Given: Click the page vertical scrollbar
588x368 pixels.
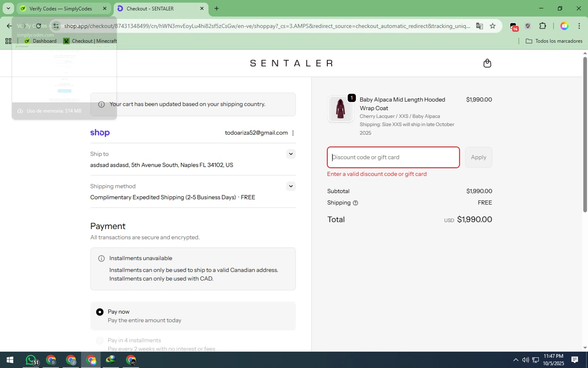Looking at the screenshot, I should coord(585,135).
